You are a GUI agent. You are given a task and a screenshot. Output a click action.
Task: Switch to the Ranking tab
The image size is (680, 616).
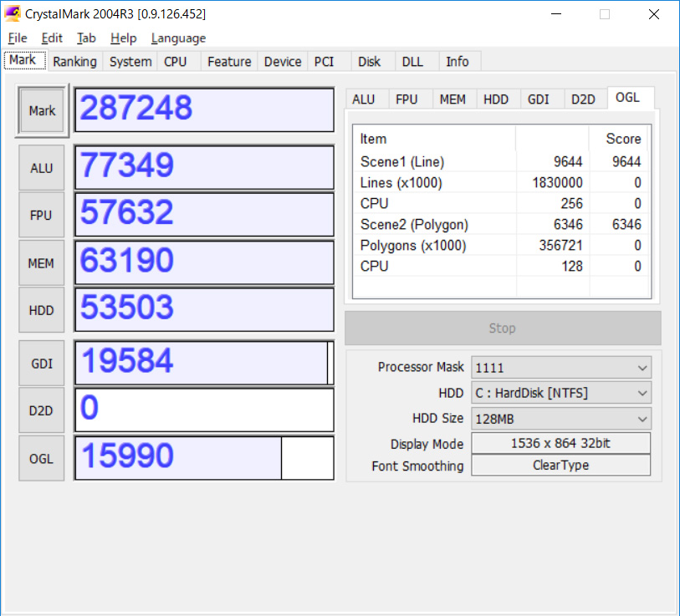coord(74,61)
